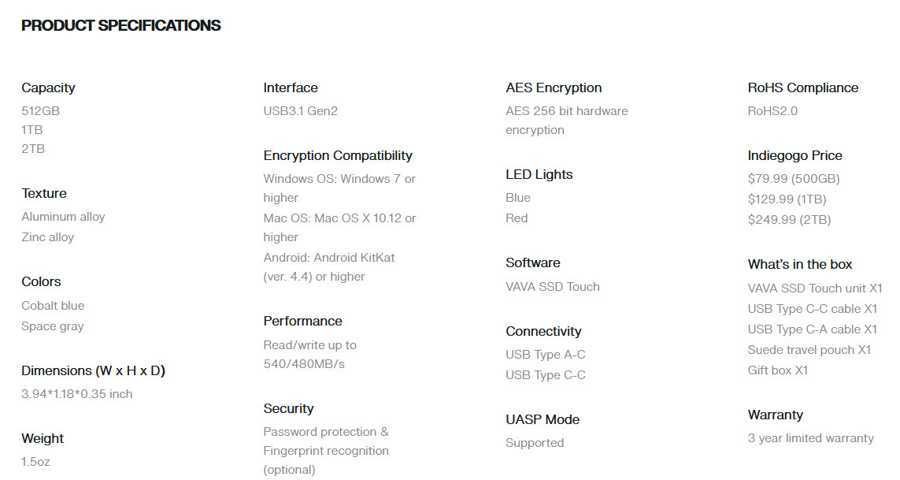Click the Space gray color entry

click(52, 326)
